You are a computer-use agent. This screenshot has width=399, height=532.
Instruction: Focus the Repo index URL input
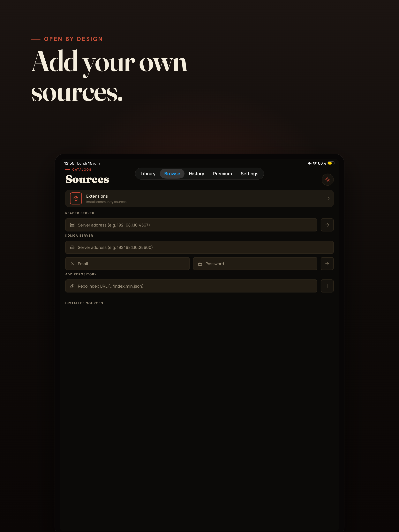coord(191,286)
